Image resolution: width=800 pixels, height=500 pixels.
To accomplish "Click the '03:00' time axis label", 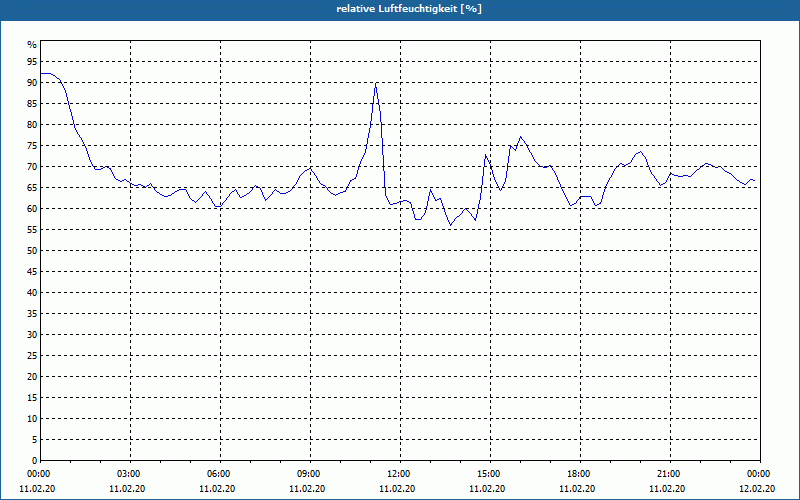I will [130, 474].
